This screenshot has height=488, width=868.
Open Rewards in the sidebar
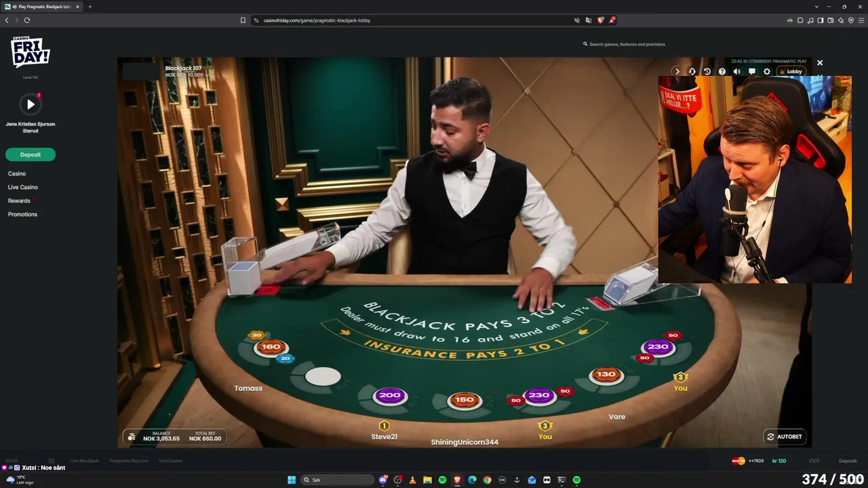[x=19, y=201]
